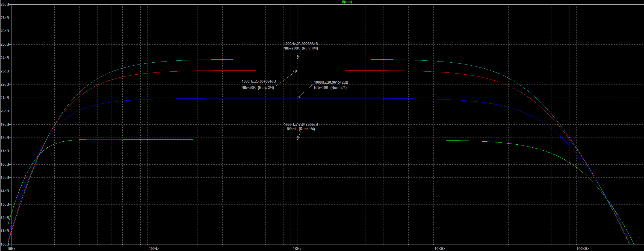Click the 10dB vertical axis label
The height and width of the screenshot is (251, 644).
click(5, 244)
